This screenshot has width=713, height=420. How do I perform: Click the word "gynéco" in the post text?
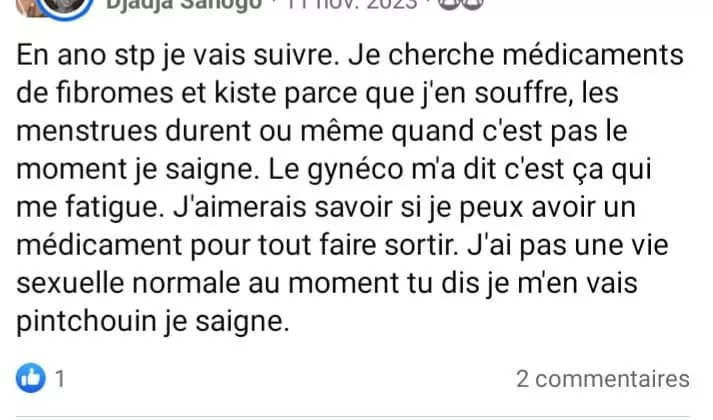355,170
